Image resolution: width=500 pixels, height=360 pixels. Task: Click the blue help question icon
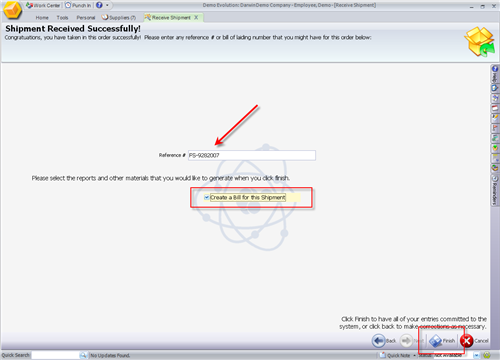[x=99, y=5]
